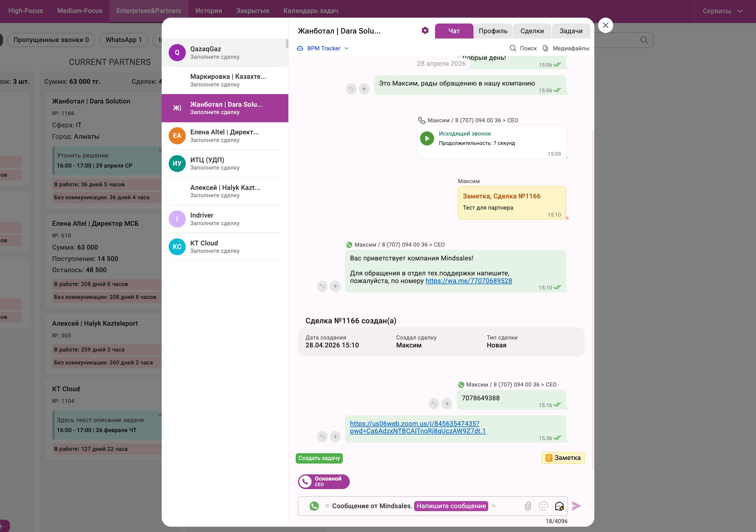Add reaction to zoom link message
This screenshot has height=532, width=756.
(x=335, y=436)
